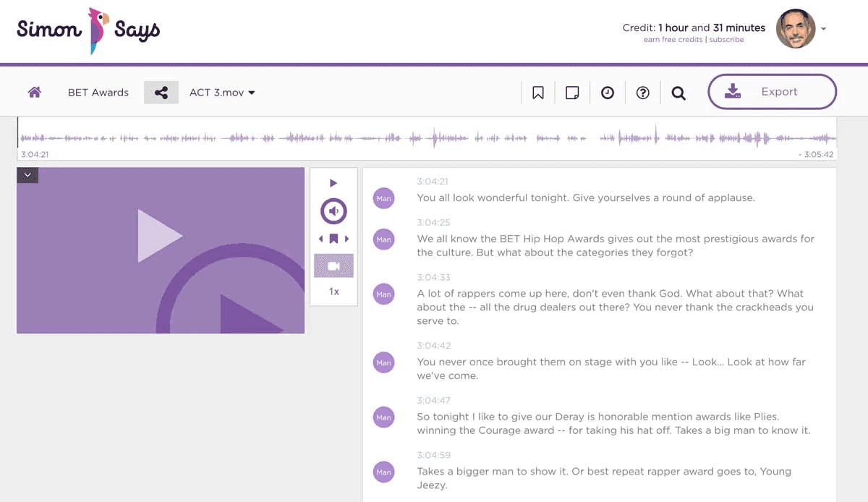Toggle video display with camera icon
868x502 pixels.
[333, 265]
